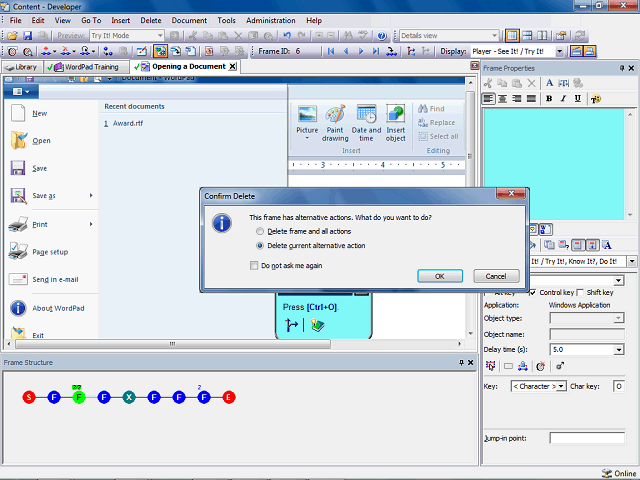The width and height of the screenshot is (640, 480).
Task: Select 'Delete current alternative action' option
Action: coord(311,246)
